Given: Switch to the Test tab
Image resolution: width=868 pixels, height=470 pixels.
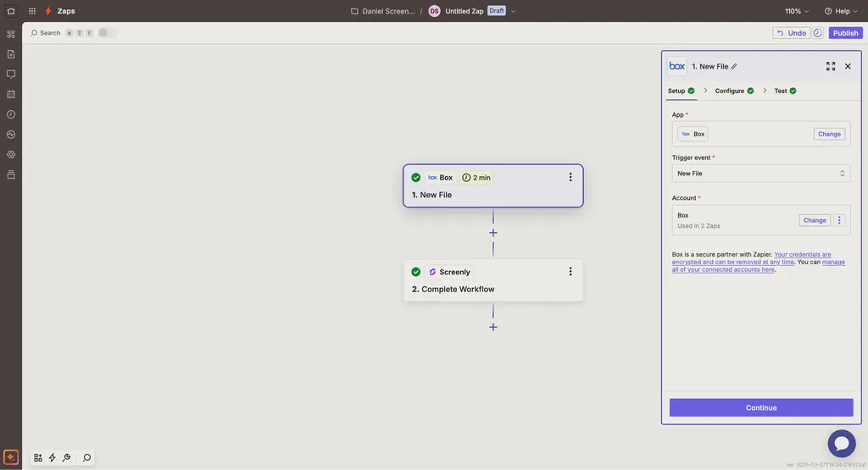Looking at the screenshot, I should pyautogui.click(x=784, y=91).
